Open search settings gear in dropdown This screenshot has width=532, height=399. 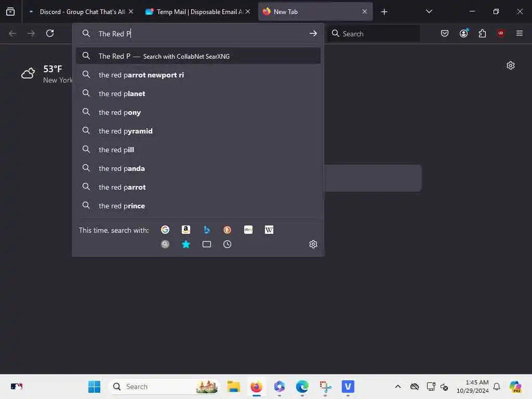(313, 244)
